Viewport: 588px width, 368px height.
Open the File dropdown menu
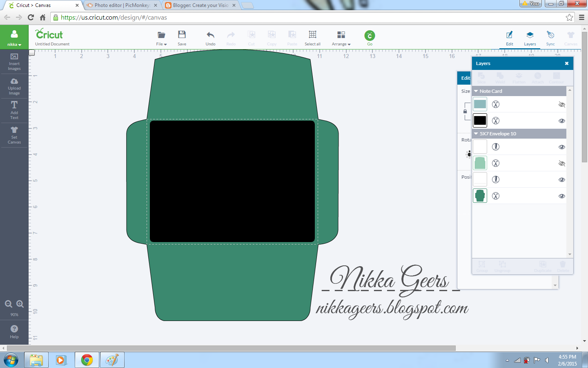pyautogui.click(x=161, y=38)
